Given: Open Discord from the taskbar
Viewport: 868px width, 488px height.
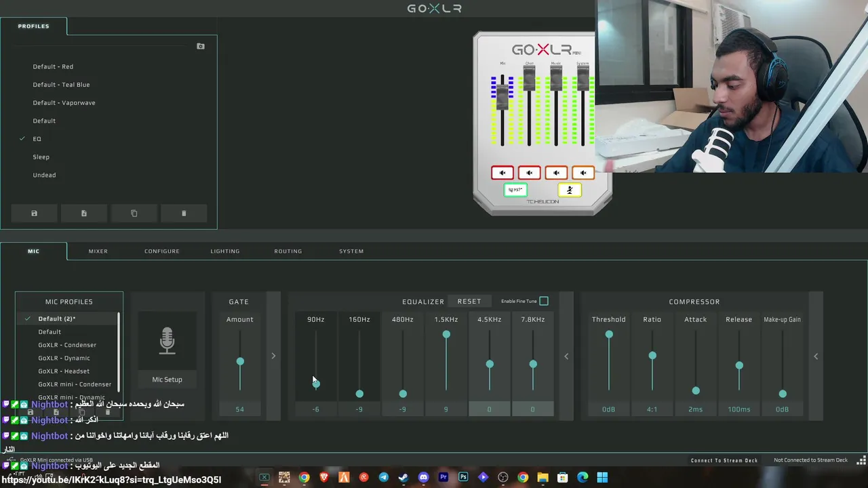Looking at the screenshot, I should 424,477.
